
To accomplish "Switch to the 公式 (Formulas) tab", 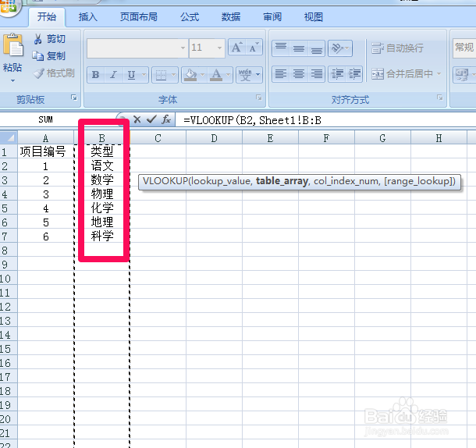I will [190, 16].
